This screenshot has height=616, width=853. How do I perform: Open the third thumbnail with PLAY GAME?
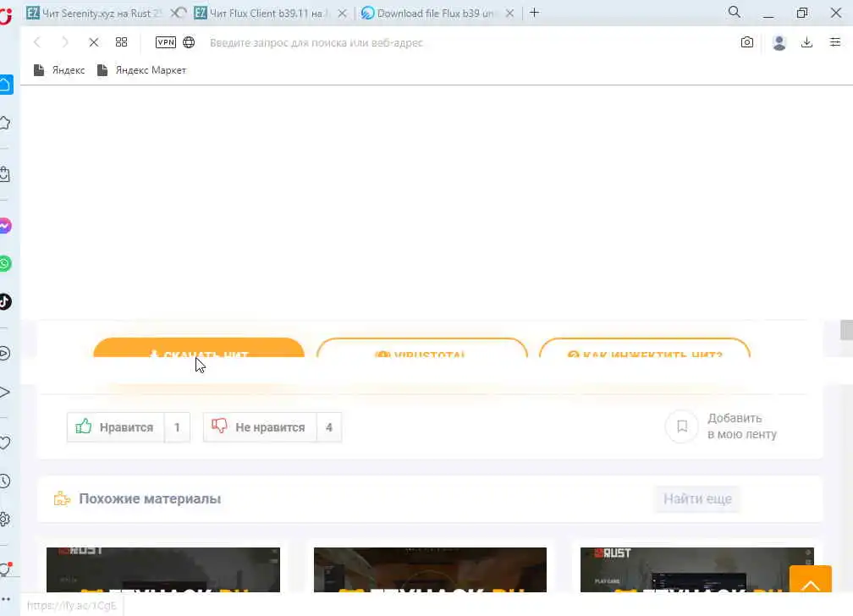[697, 569]
